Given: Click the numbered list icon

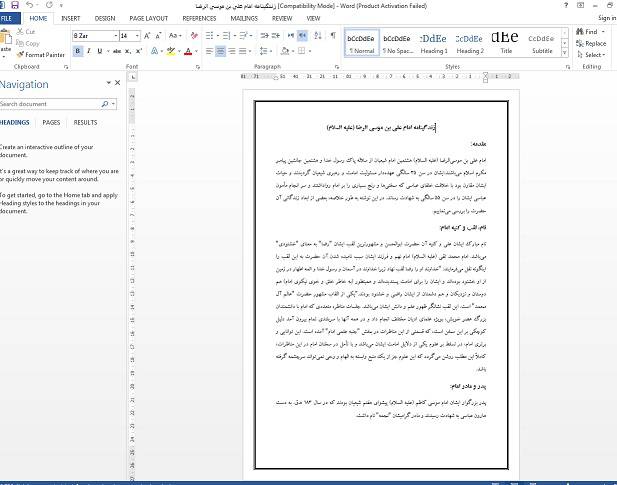Looking at the screenshot, I should tap(226, 36).
